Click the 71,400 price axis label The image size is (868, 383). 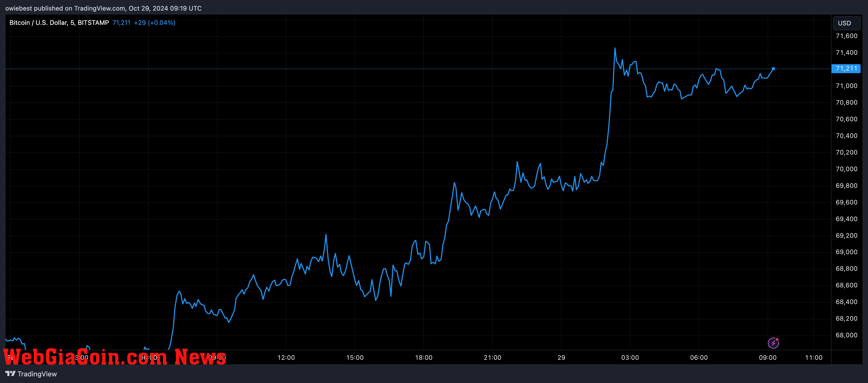[x=846, y=53]
